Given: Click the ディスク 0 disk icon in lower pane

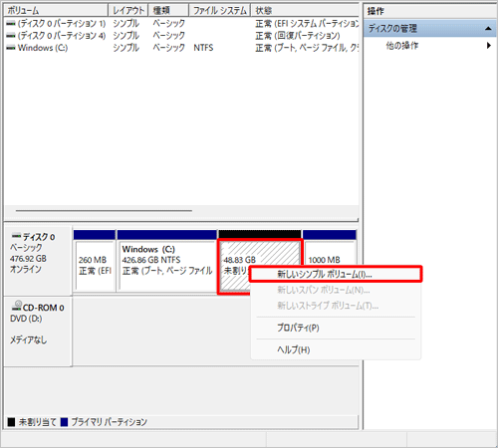Looking at the screenshot, I should pyautogui.click(x=16, y=236).
